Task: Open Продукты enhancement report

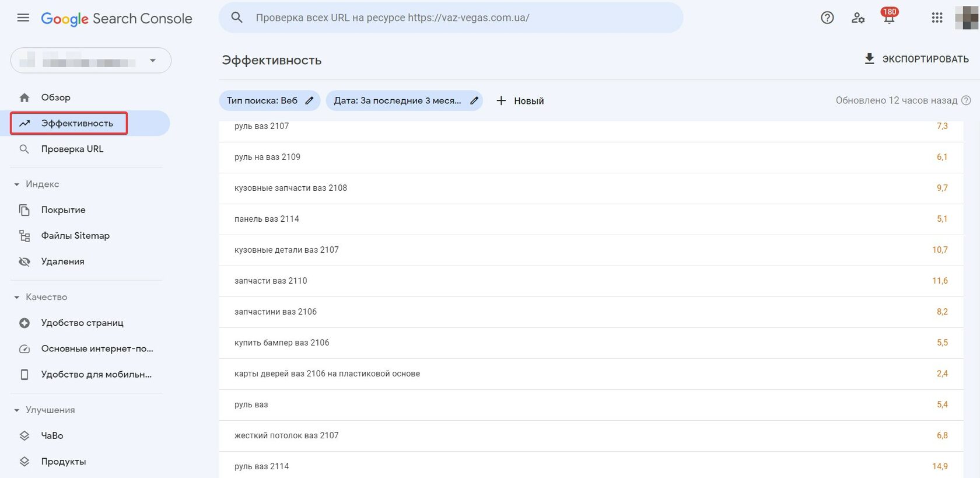Action: (64, 461)
